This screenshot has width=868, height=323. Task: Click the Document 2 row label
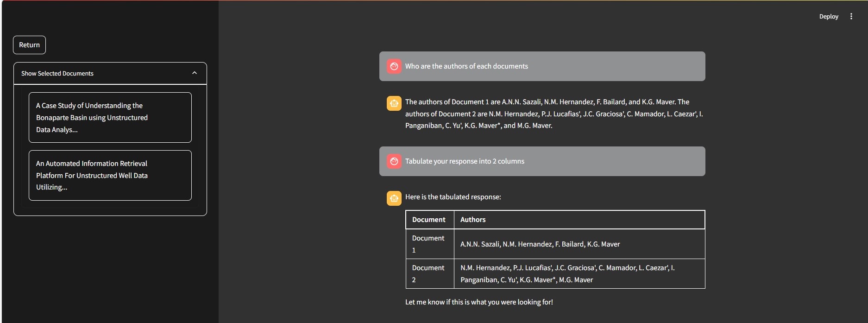pos(428,273)
